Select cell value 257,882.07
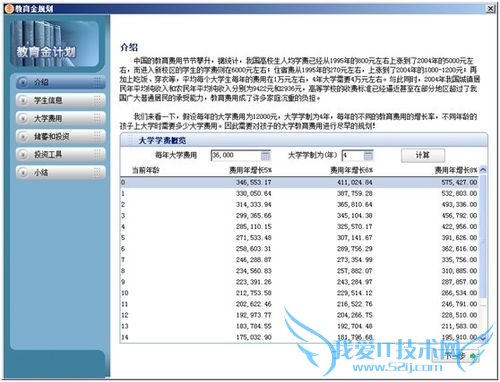Screen dimensions: 500x382 [354, 271]
